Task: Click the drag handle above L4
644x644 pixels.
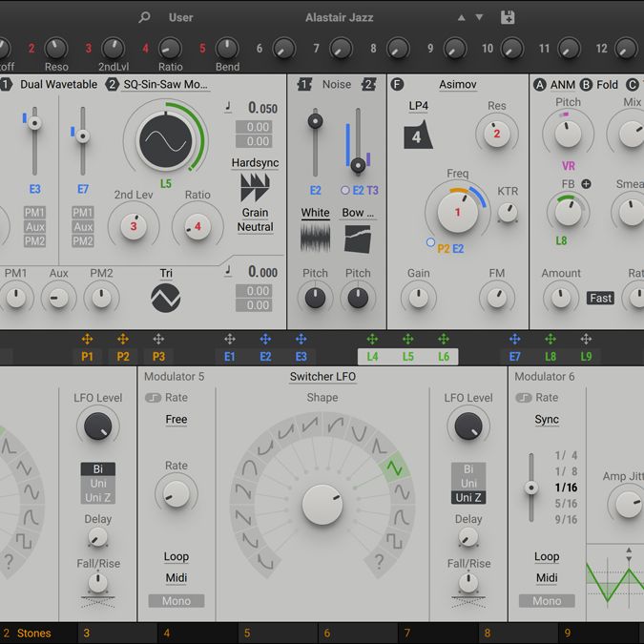Action: pyautogui.click(x=372, y=339)
